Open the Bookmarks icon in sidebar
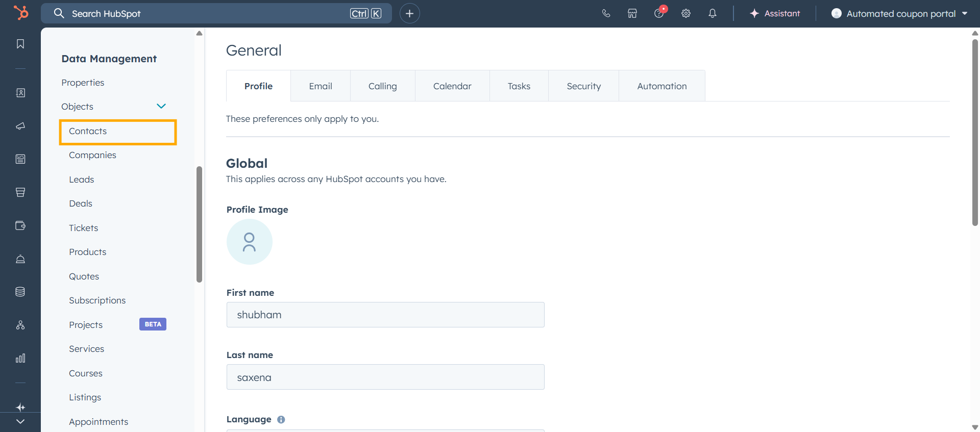This screenshot has height=432, width=980. click(20, 44)
